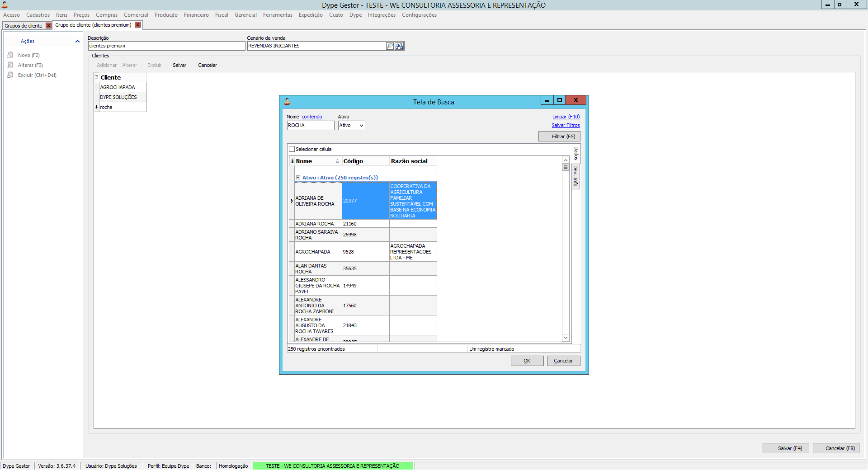Click the Alterar (F3) action label

pos(30,65)
